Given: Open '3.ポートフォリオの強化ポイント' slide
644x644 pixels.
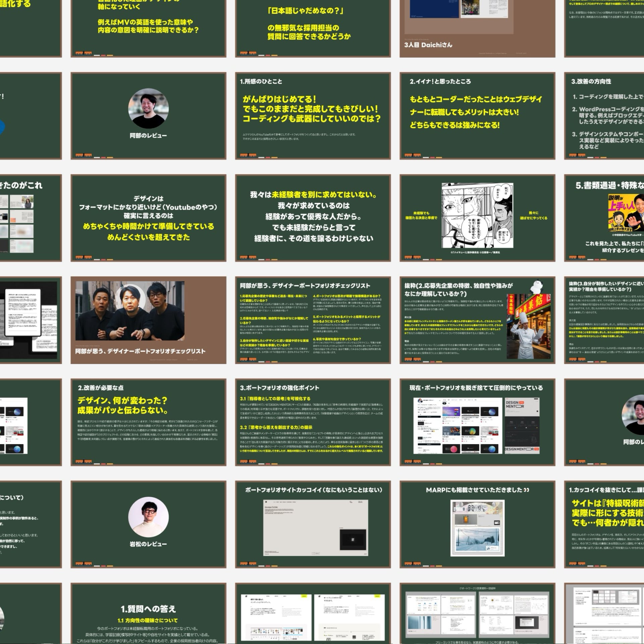Looking at the screenshot, I should pos(313,422).
